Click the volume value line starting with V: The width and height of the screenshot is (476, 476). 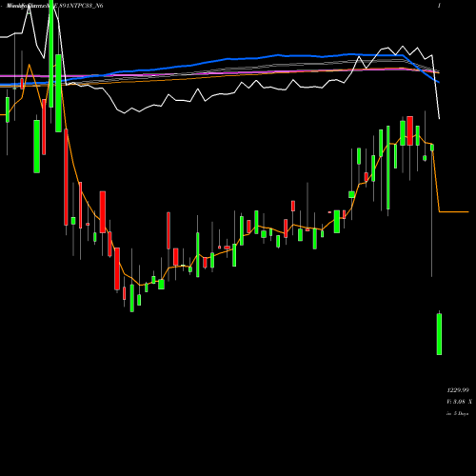pyautogui.click(x=459, y=402)
